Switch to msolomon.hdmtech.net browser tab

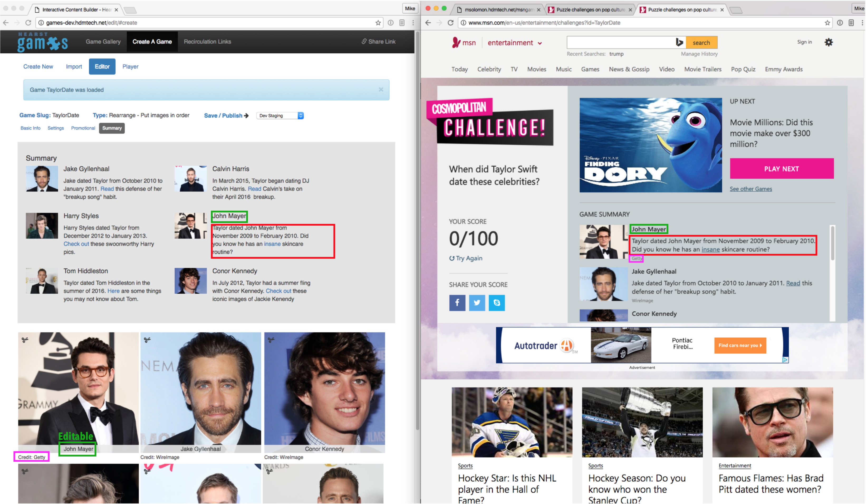point(498,9)
